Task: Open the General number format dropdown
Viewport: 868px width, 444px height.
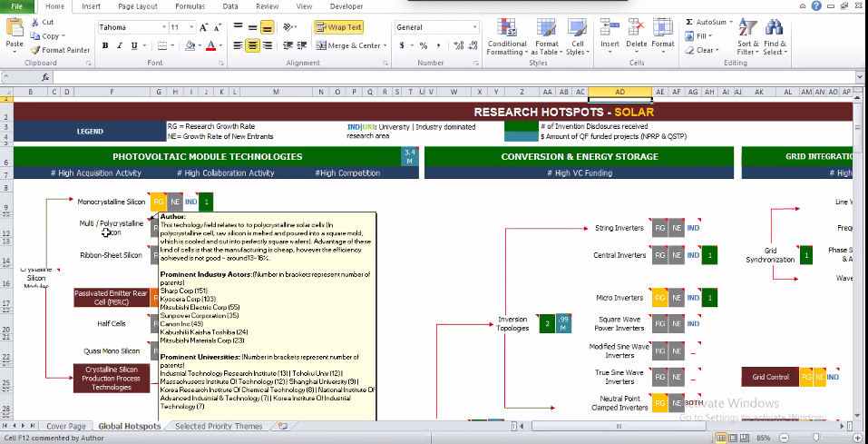Action: click(474, 27)
